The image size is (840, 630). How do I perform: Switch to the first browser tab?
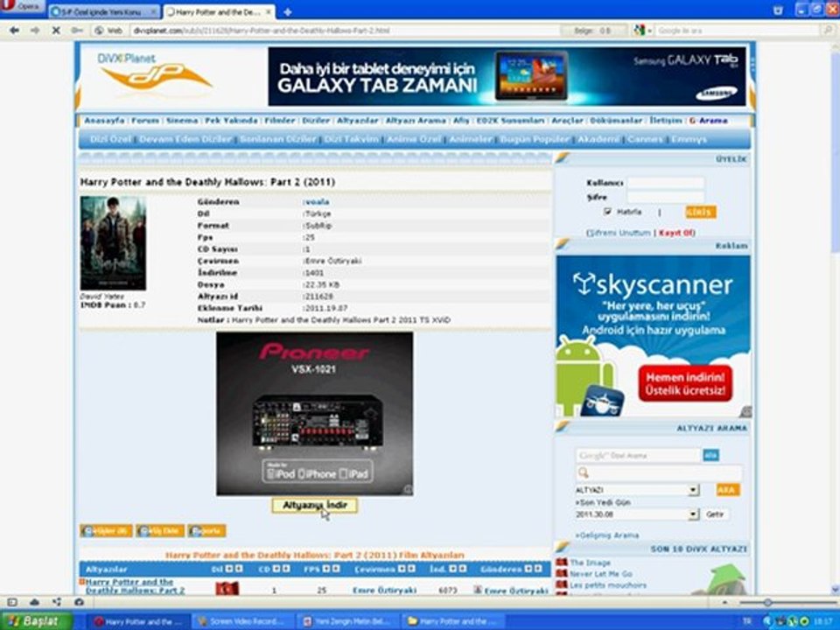[x=104, y=11]
